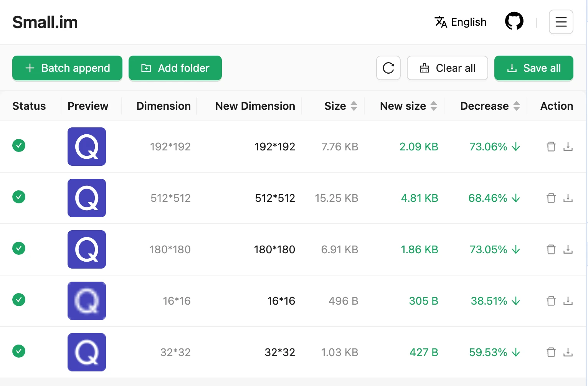Open the 512*512 preview thumbnail
This screenshot has height=386, width=588.
(87, 198)
